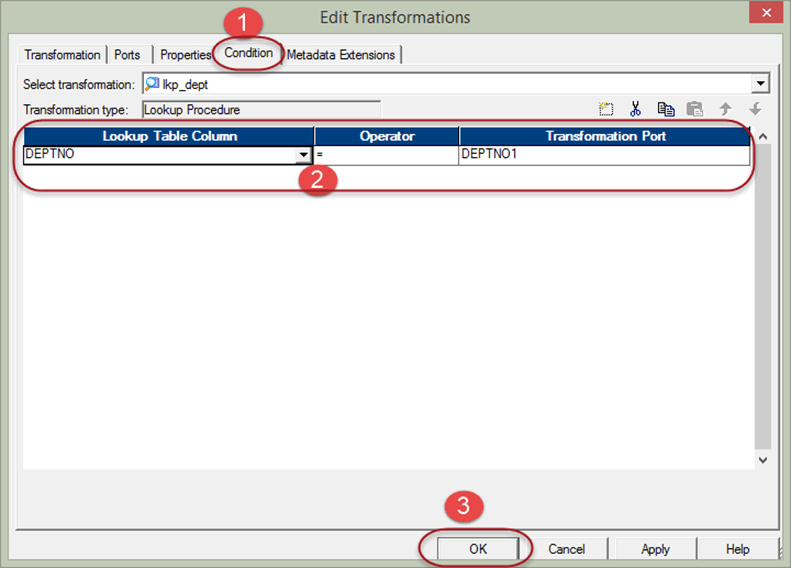Click the move condition down arrow
This screenshot has height=568, width=791.
(x=755, y=109)
